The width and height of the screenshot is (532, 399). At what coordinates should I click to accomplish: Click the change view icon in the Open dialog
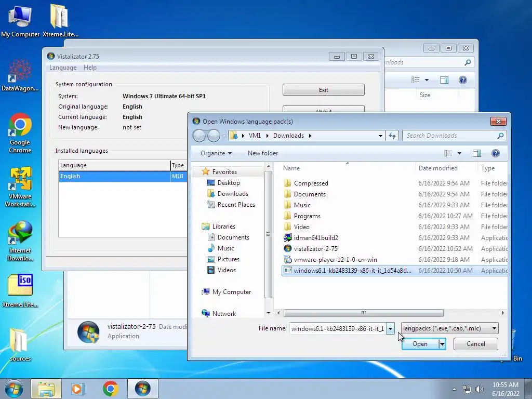coord(448,153)
